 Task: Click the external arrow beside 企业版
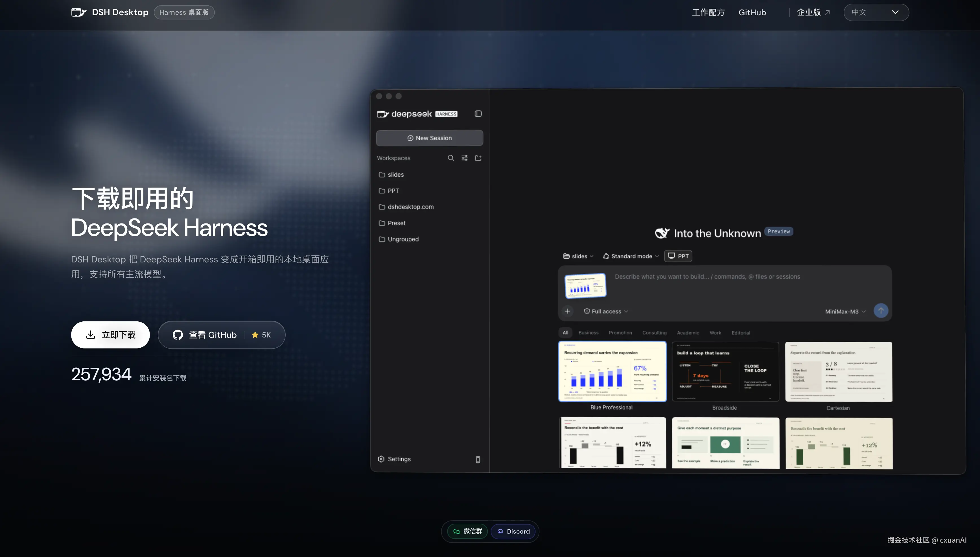coord(827,12)
